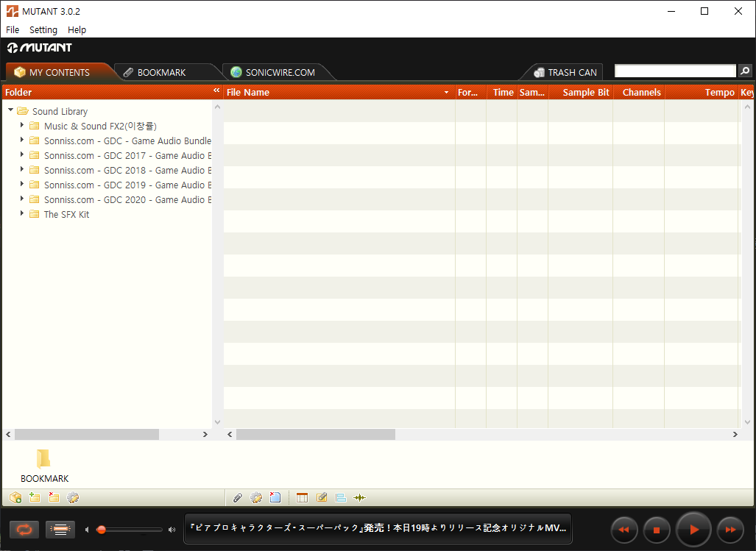Click the note with paperclip icon
The height and width of the screenshot is (551, 756).
pyautogui.click(x=322, y=497)
